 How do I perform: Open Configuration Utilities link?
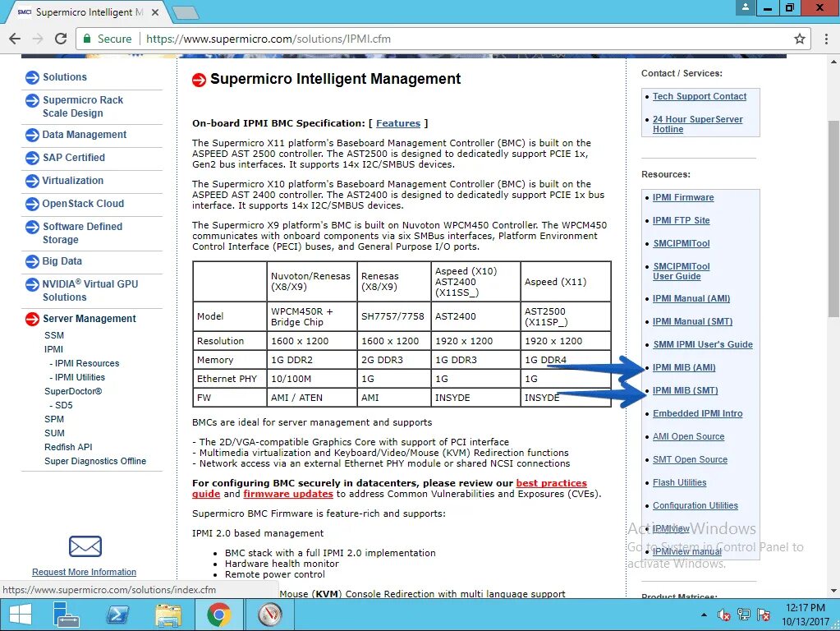pos(695,506)
